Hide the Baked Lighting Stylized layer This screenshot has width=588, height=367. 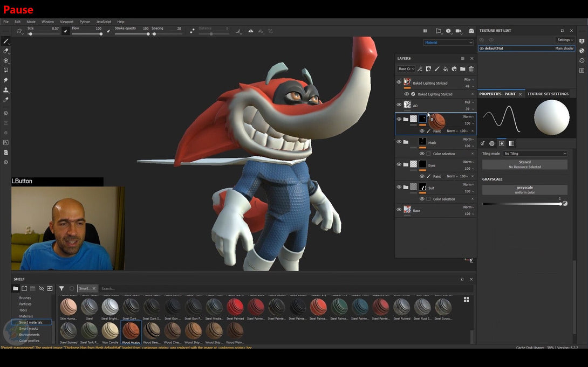[x=399, y=82]
